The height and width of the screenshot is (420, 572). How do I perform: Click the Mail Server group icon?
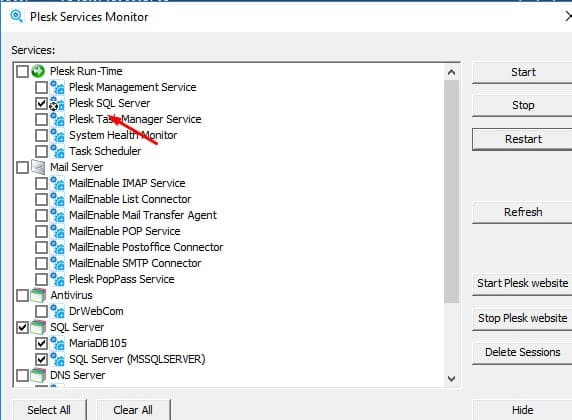pyautogui.click(x=38, y=167)
